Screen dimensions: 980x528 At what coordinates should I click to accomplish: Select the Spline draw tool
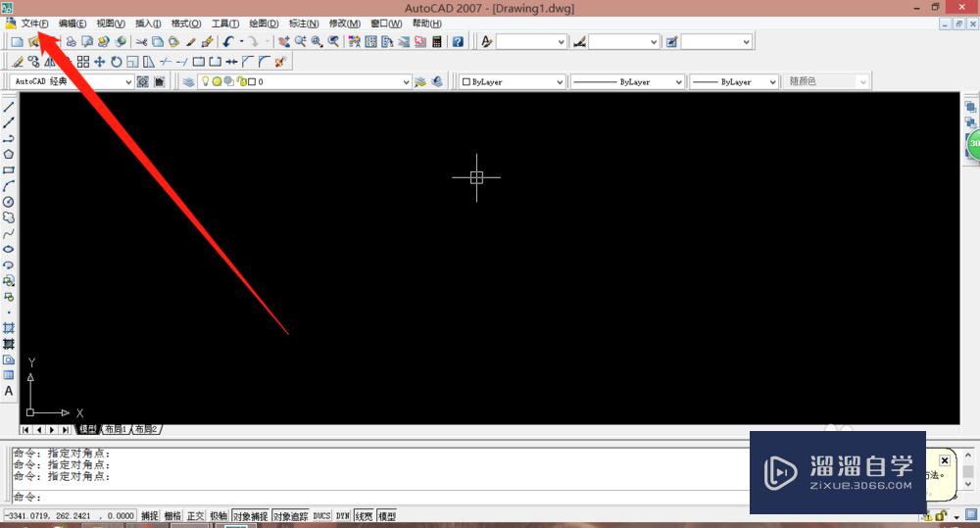[9, 234]
